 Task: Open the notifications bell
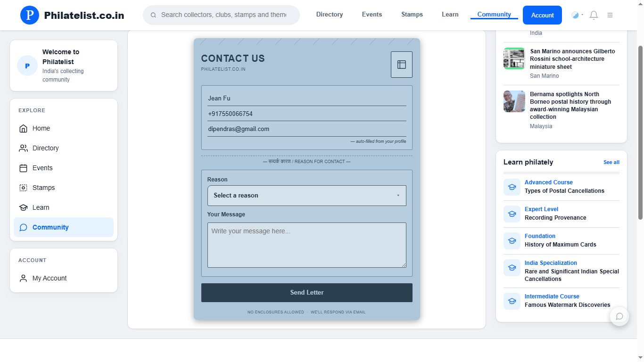click(x=594, y=15)
